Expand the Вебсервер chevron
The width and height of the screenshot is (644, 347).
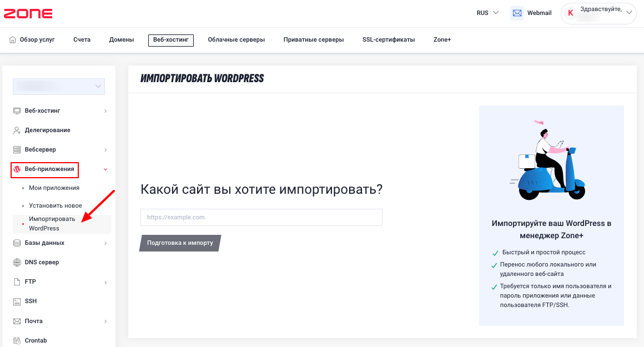[105, 150]
